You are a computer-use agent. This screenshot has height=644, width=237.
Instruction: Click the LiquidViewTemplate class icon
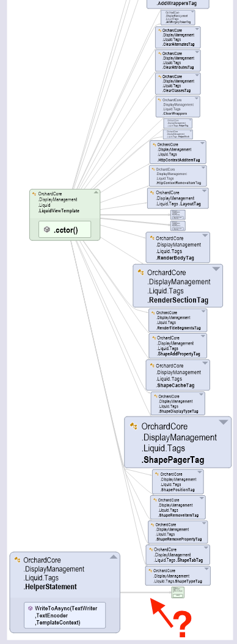pyautogui.click(x=35, y=194)
